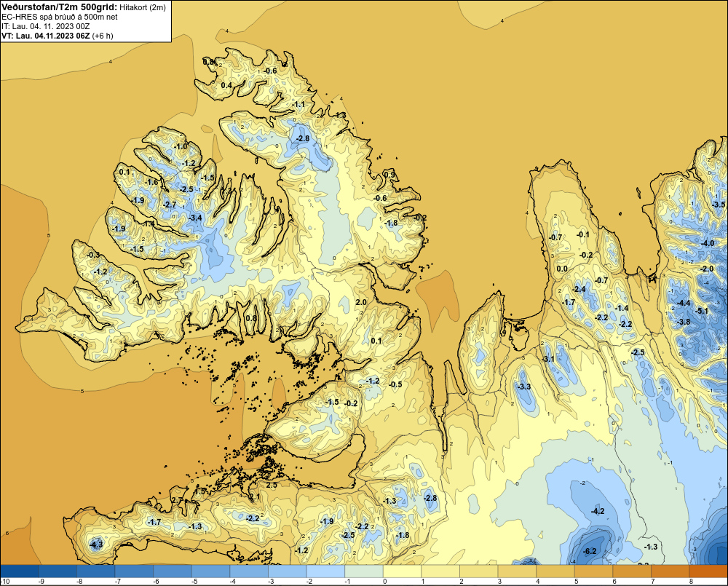Click the legend swatch between 6 and 7
728x586 pixels.
click(632, 571)
